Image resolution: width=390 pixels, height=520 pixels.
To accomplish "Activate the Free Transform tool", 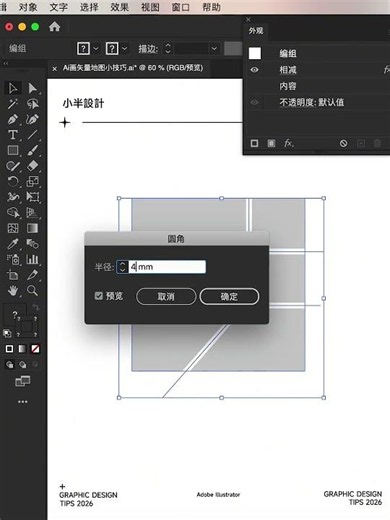I will [x=32, y=197].
